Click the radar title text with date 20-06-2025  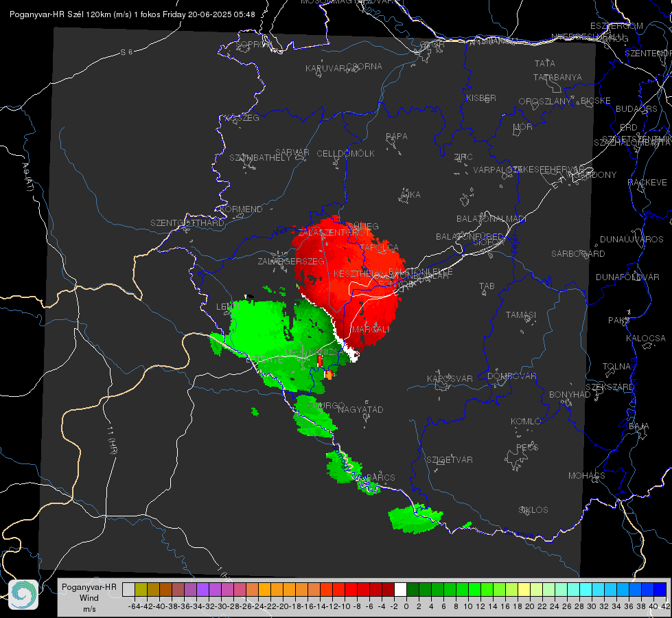click(x=132, y=14)
